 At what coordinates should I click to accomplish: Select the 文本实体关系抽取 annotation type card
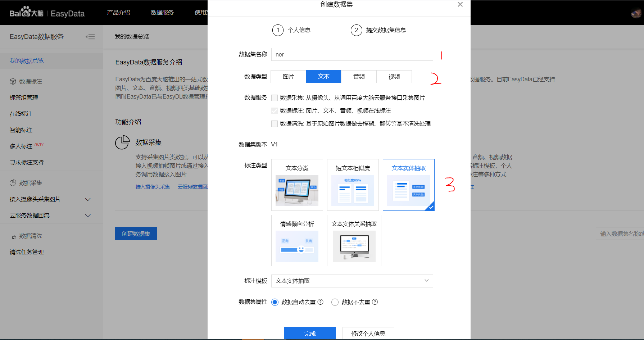tap(354, 241)
